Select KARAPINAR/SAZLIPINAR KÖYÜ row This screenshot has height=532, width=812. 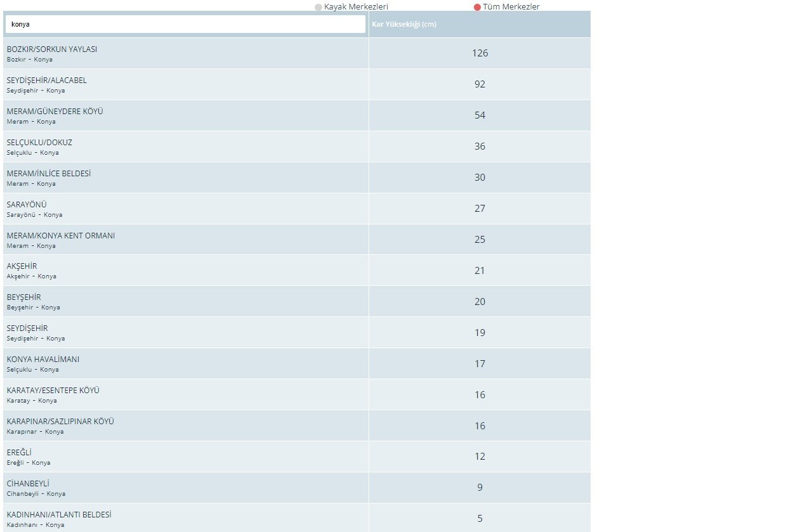click(x=60, y=422)
